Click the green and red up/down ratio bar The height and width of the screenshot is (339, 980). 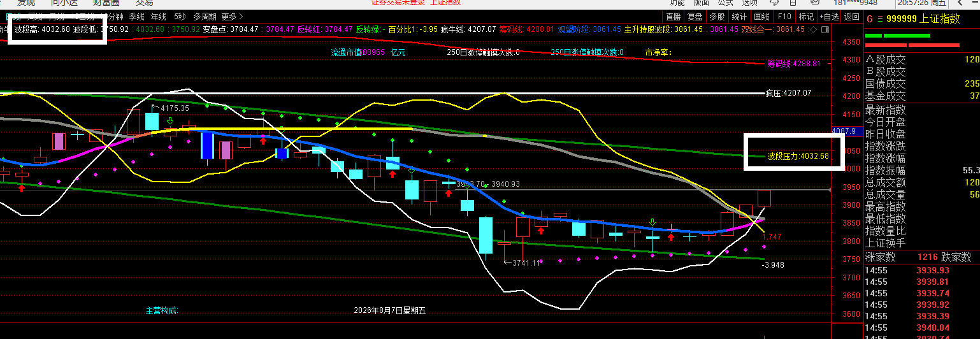(912, 40)
